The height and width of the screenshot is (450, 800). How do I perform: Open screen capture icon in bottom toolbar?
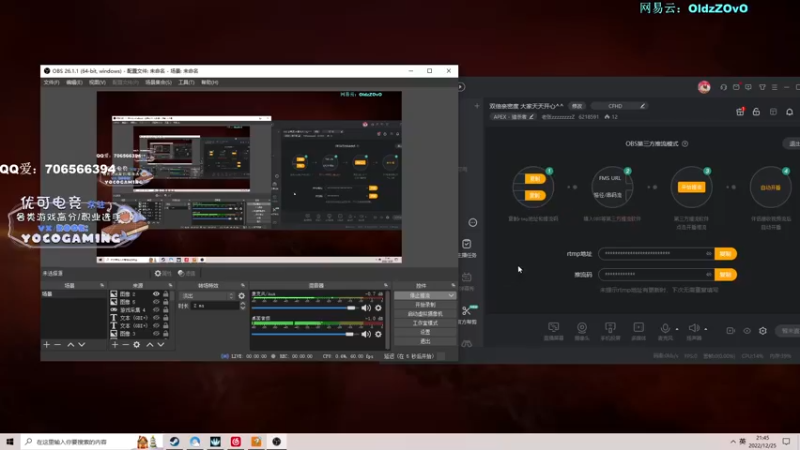click(x=554, y=328)
